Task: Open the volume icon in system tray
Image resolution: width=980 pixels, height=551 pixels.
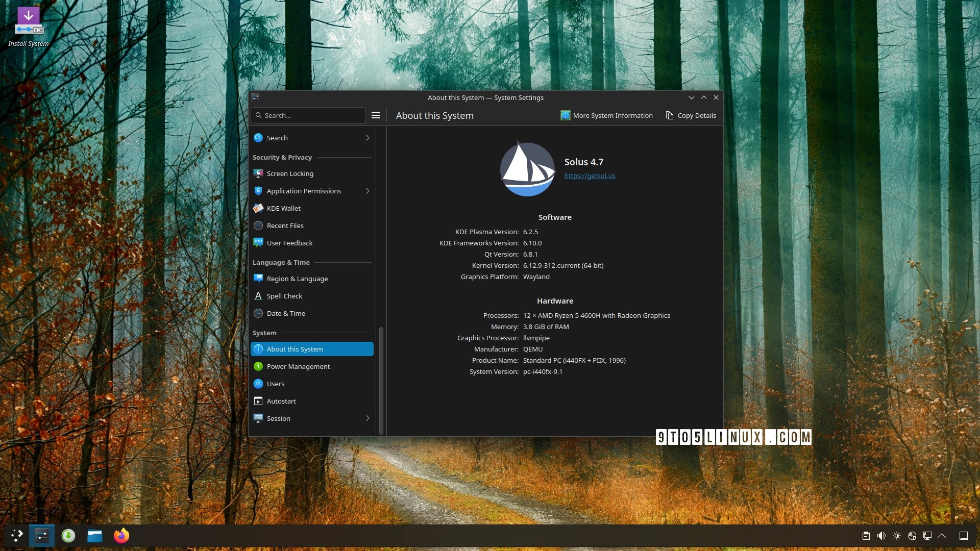Action: pyautogui.click(x=881, y=536)
